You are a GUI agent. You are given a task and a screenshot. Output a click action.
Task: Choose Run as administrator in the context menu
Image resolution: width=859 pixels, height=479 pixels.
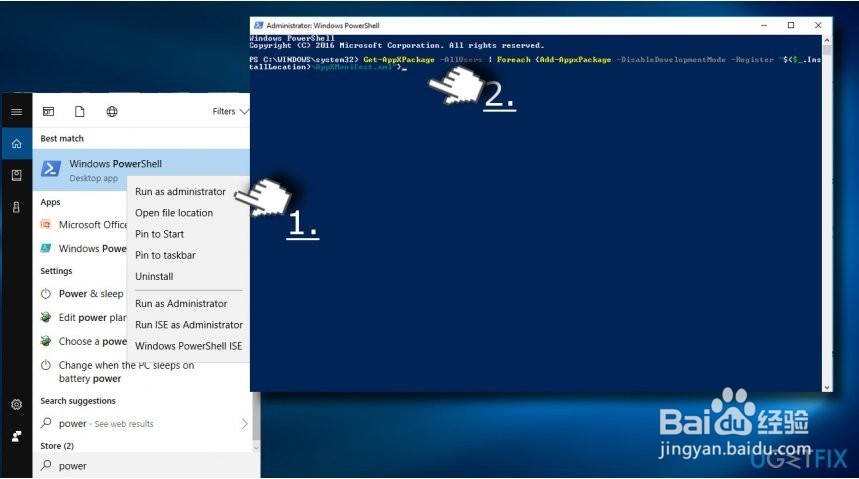(x=180, y=192)
